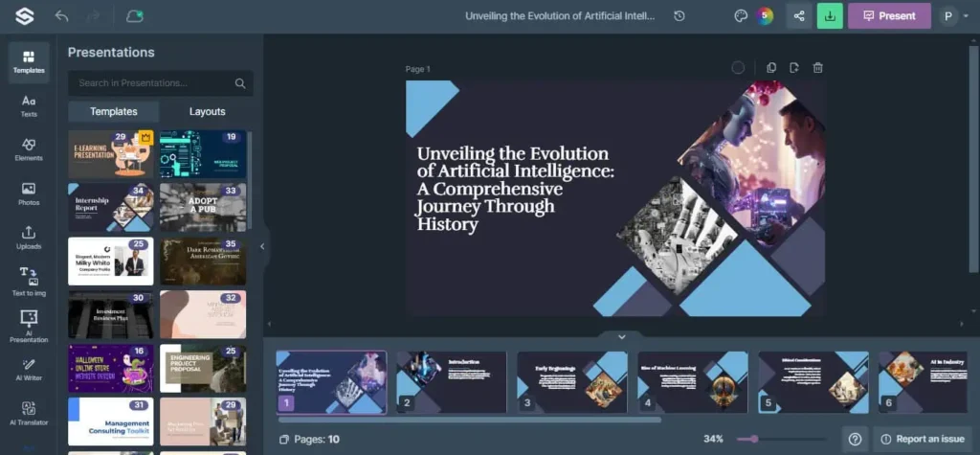Image resolution: width=980 pixels, height=455 pixels.
Task: Click the Present button
Action: pos(889,15)
